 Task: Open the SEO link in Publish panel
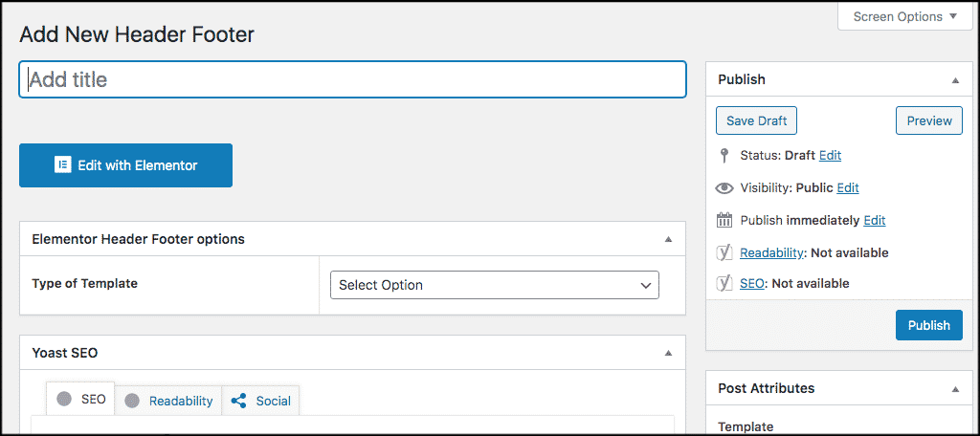tap(752, 284)
